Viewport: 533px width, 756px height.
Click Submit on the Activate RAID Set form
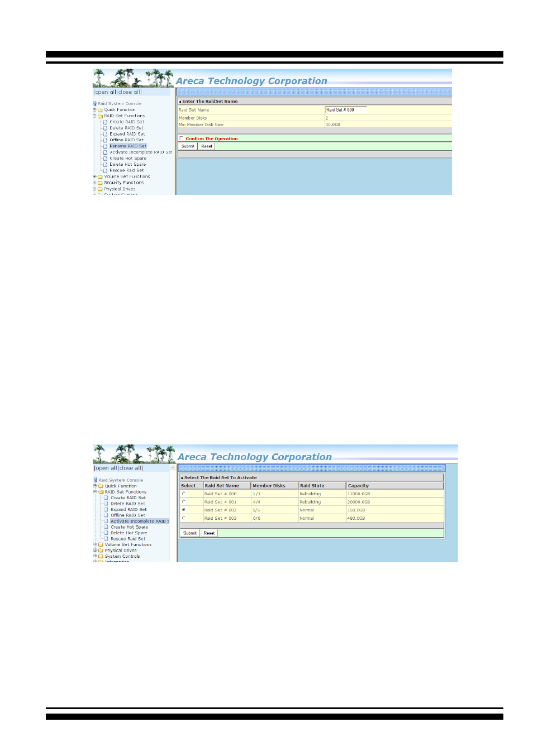[190, 533]
